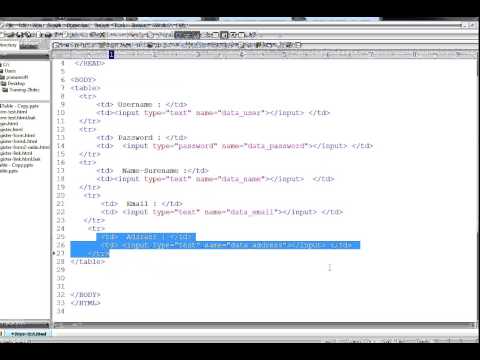Select the Desktop folder in directory tree
Screen dimensions: 480x360
pos(16,84)
